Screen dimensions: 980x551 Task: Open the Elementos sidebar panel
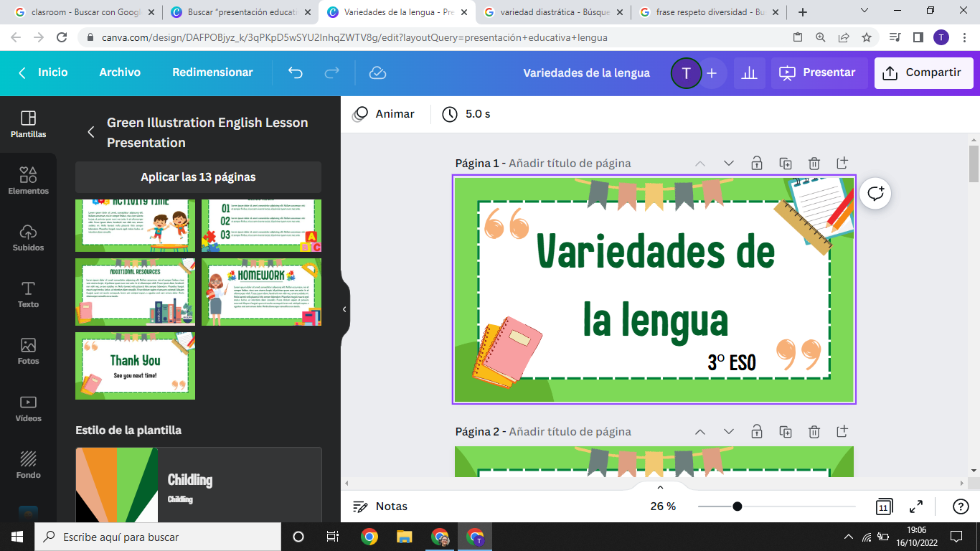(28, 181)
